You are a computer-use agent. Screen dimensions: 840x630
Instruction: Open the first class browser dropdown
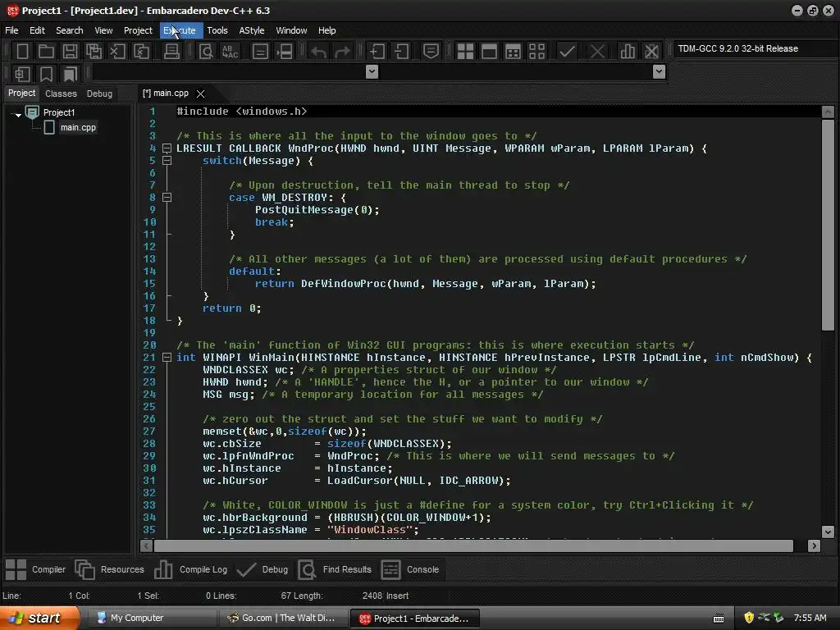(372, 71)
